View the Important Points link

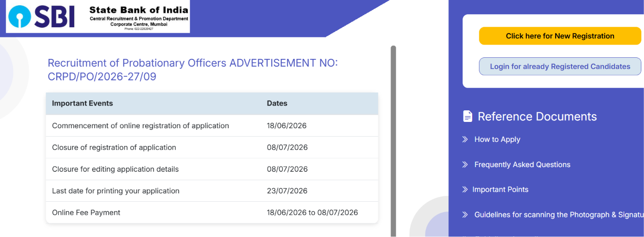click(500, 189)
